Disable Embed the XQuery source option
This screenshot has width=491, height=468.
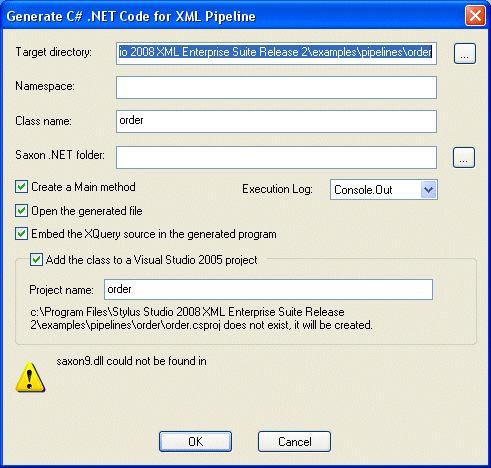pyautogui.click(x=21, y=234)
